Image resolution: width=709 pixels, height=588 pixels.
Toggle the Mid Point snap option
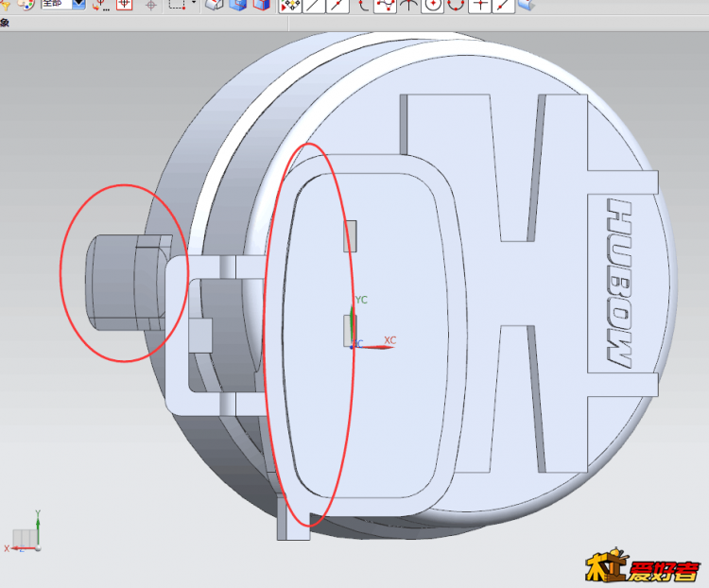pos(337,6)
